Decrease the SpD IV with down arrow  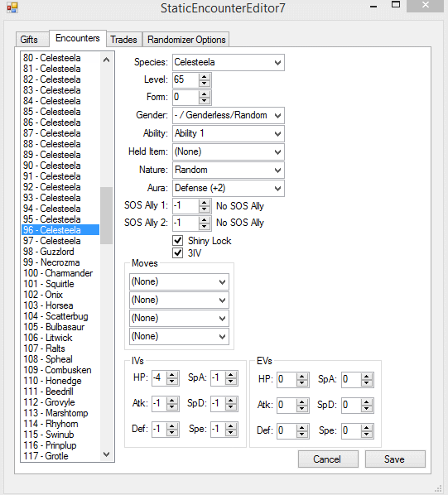(231, 407)
